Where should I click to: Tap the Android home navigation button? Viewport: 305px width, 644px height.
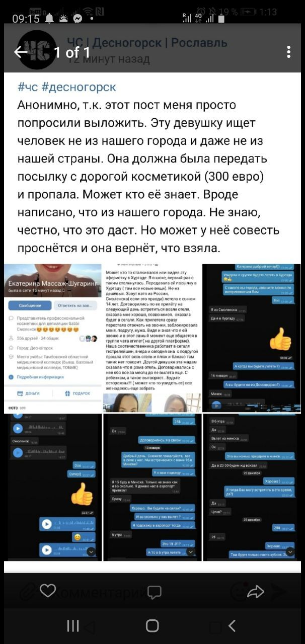point(152,625)
